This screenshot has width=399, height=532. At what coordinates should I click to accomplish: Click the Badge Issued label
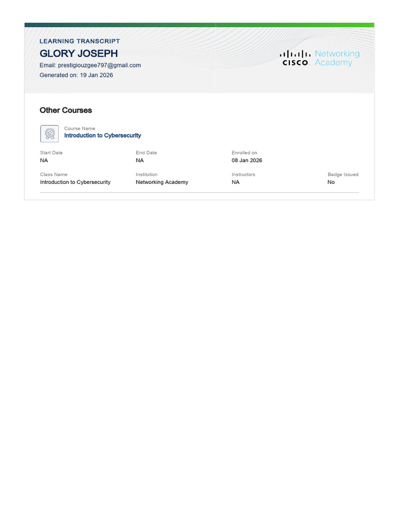(x=343, y=175)
